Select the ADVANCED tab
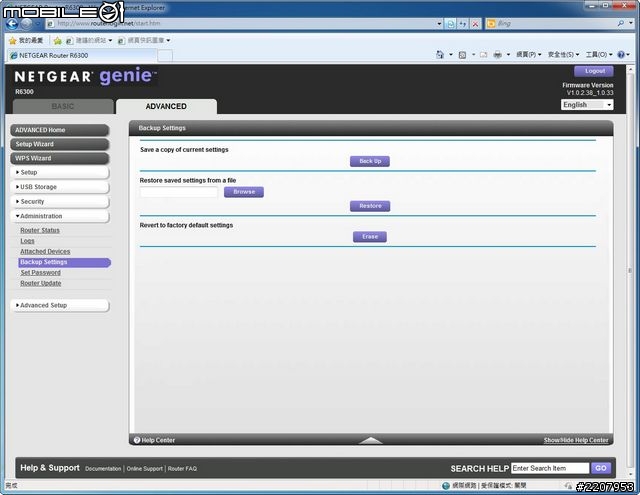Screen dimensions: 640x495 click(166, 107)
